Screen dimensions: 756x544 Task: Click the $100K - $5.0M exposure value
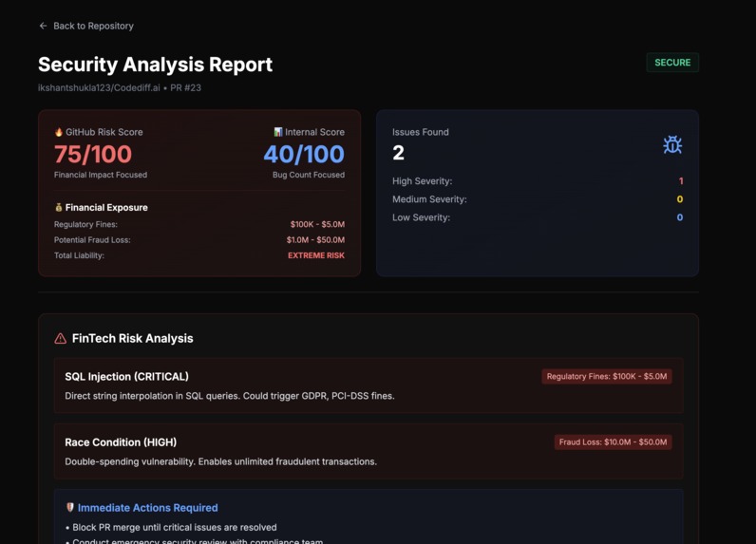click(317, 225)
